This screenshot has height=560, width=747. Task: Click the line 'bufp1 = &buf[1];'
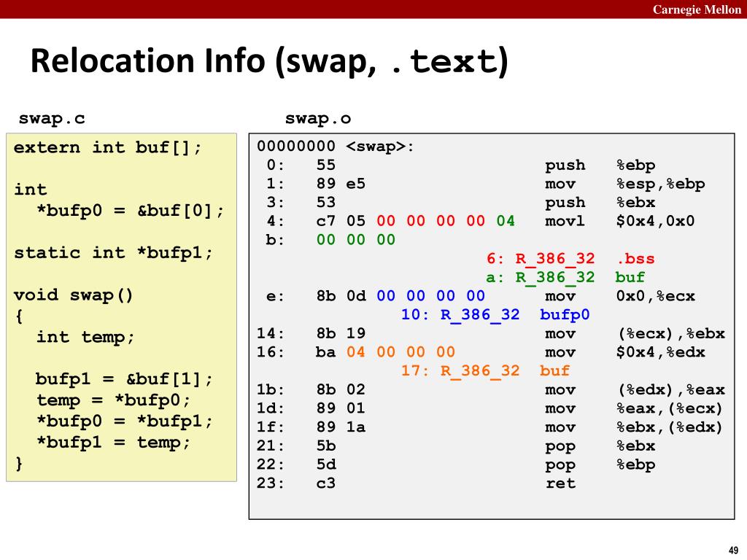click(x=124, y=379)
